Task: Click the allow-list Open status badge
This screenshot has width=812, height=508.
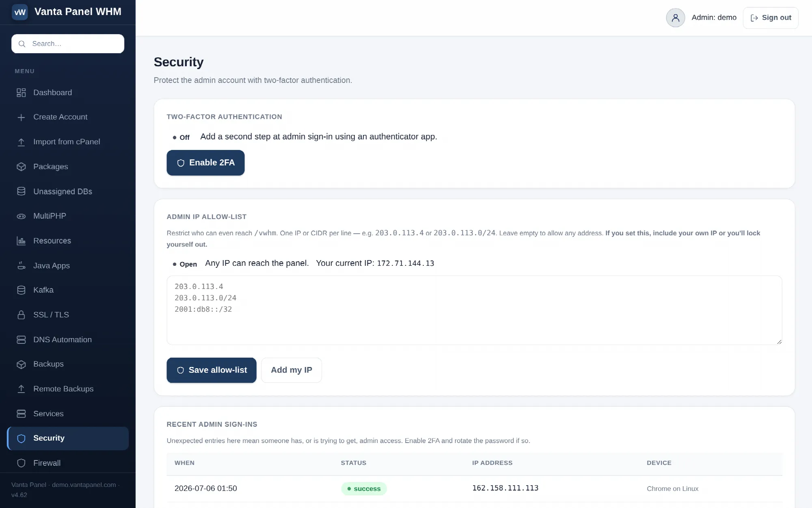Action: [185, 264]
